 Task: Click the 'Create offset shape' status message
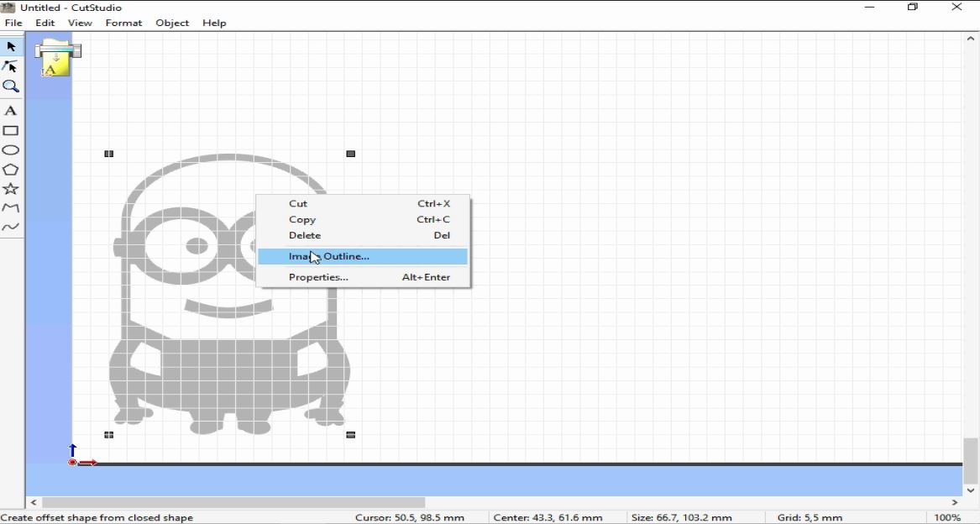click(x=97, y=518)
